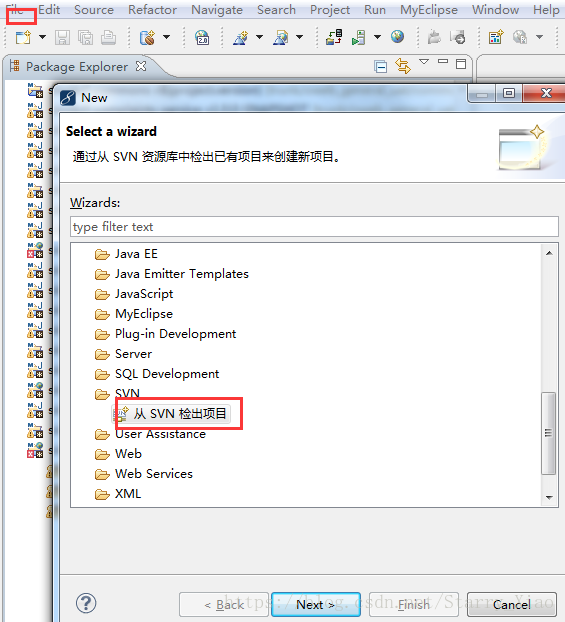
Task: Click the run server green arrow icon
Action: (359, 38)
